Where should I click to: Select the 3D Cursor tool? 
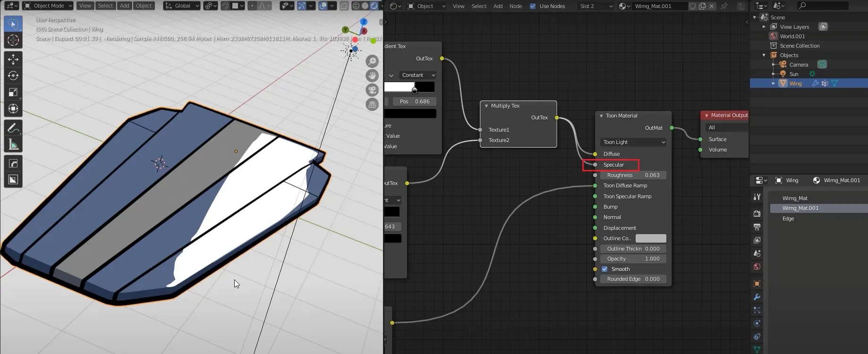tap(13, 41)
